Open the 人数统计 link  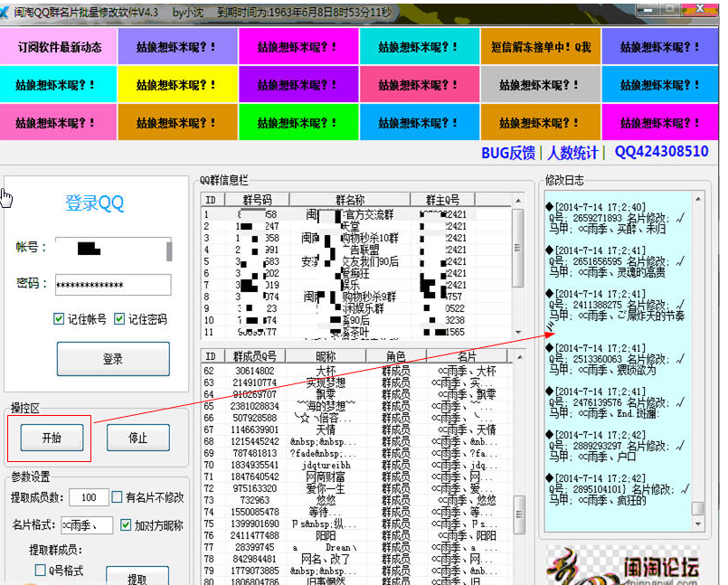pos(572,153)
